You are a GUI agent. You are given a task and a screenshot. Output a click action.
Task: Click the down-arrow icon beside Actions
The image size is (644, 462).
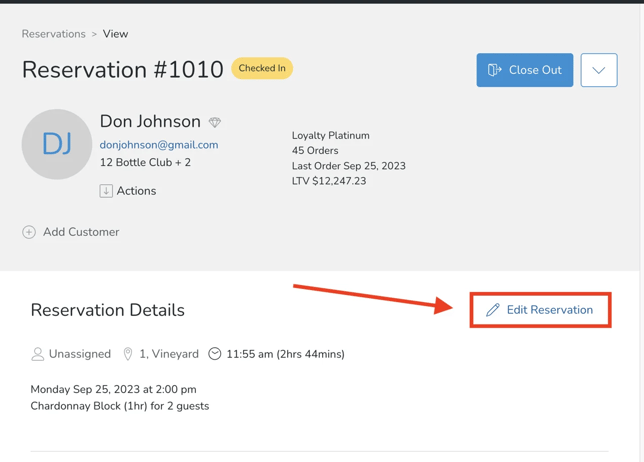pos(106,191)
